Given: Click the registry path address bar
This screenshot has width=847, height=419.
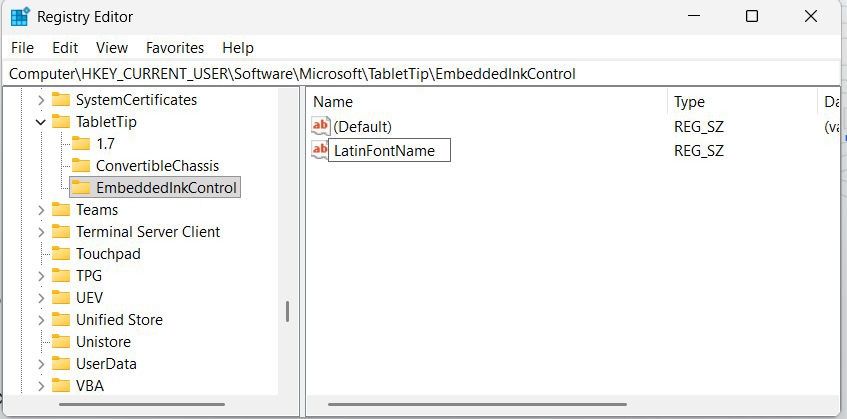Looking at the screenshot, I should pyautogui.click(x=421, y=74).
